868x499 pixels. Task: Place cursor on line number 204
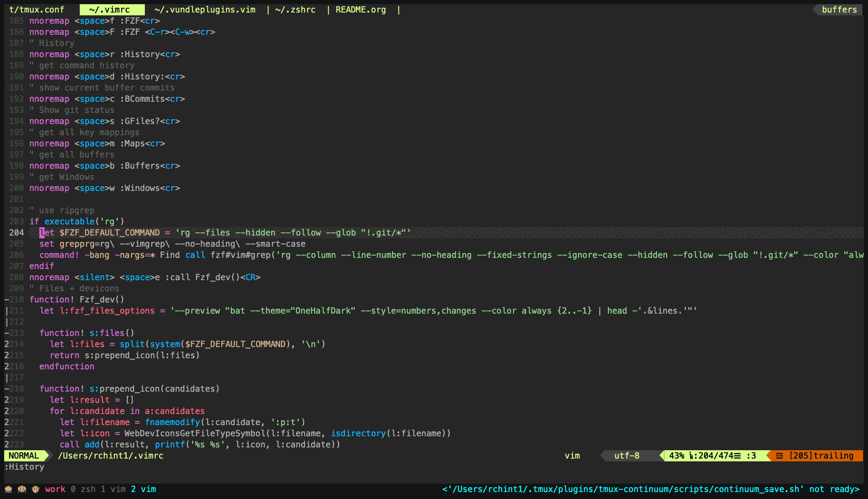pyautogui.click(x=16, y=233)
